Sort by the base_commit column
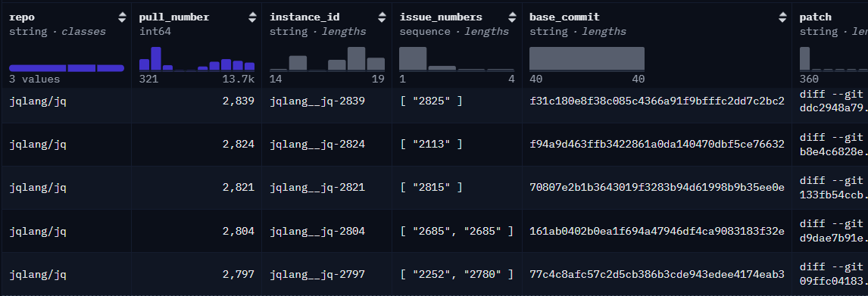 point(782,17)
